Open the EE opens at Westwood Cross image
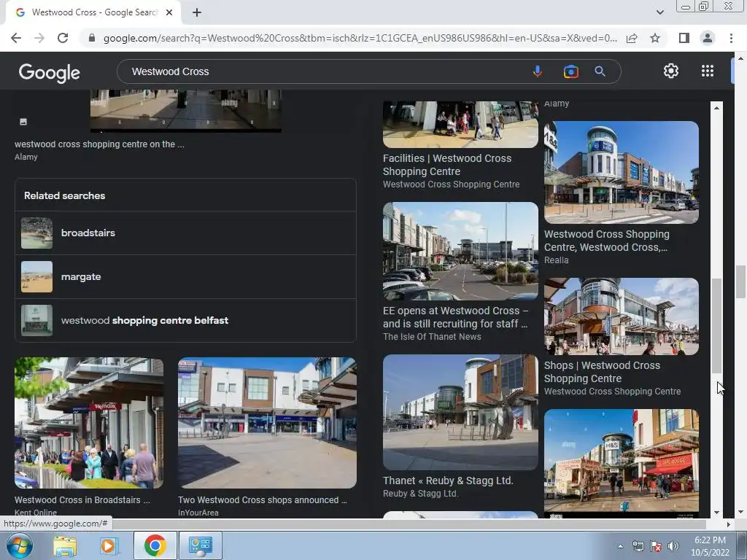This screenshot has width=747, height=560. click(461, 251)
